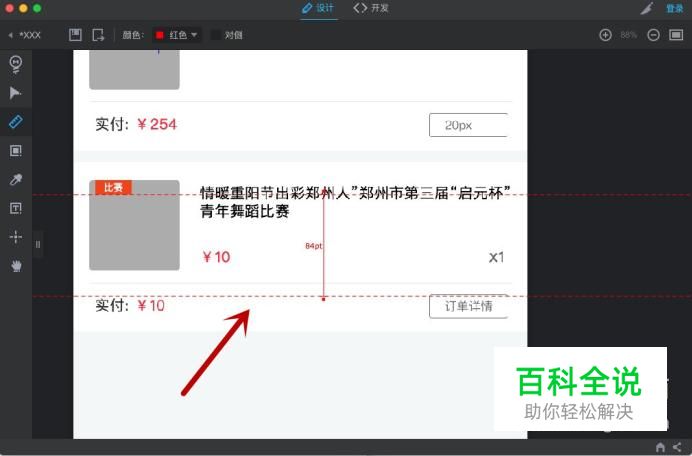This screenshot has height=456, width=692.
Task: Click the share icon in bottom bar
Action: point(677,447)
